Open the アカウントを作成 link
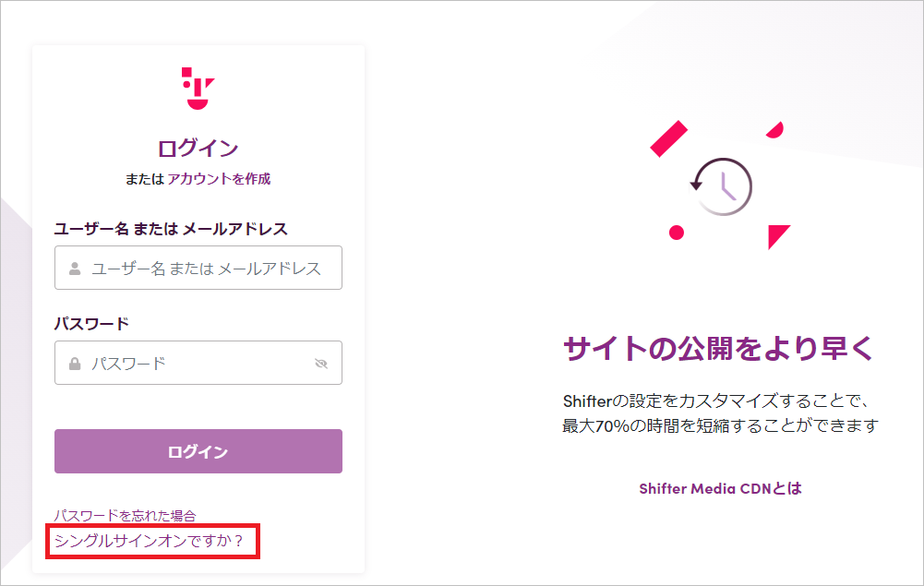924x586 pixels. pyautogui.click(x=219, y=178)
